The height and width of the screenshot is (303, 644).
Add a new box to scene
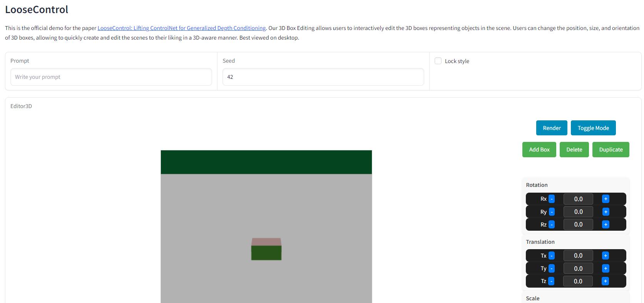pyautogui.click(x=539, y=150)
